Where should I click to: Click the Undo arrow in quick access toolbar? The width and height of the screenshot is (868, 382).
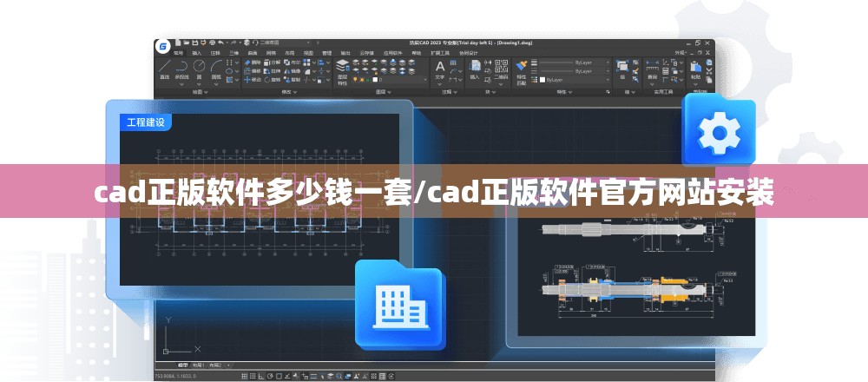click(220, 42)
